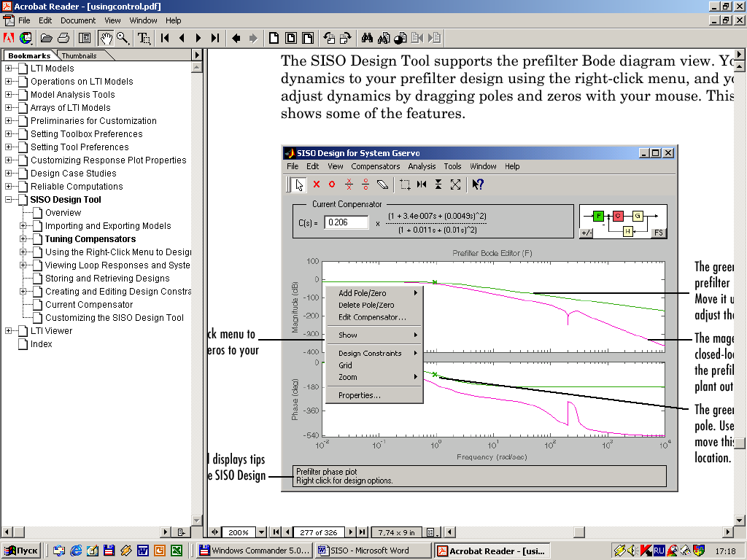Viewport: 747px width, 560px height.
Task: Set view to Actual Size icon
Action: click(x=274, y=38)
